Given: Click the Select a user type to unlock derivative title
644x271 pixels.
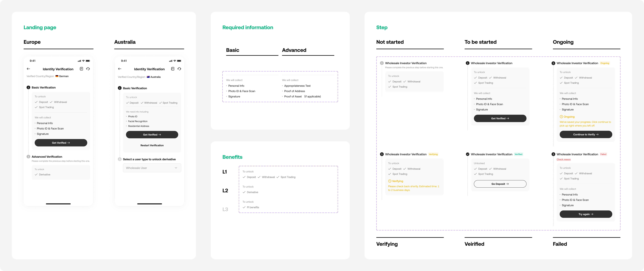Looking at the screenshot, I should point(149,159).
